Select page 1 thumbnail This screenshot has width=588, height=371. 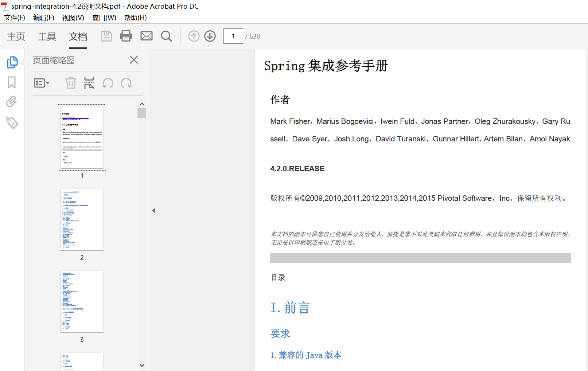point(82,137)
